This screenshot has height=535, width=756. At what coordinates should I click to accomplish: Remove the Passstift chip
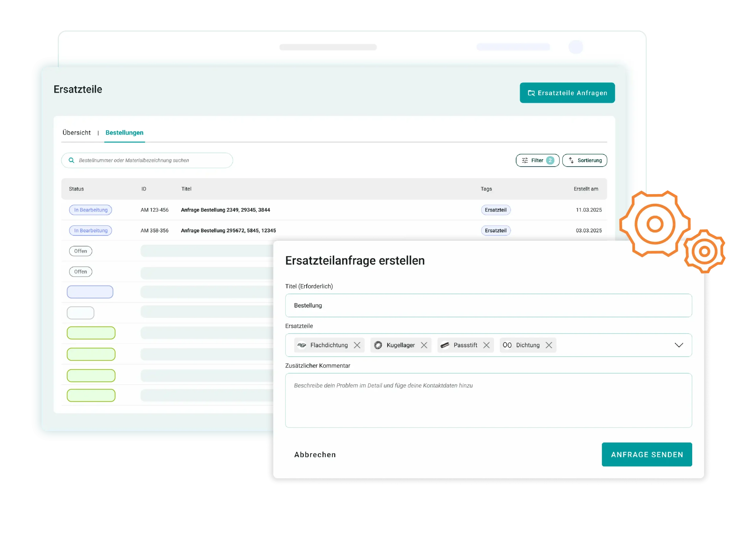click(x=486, y=345)
